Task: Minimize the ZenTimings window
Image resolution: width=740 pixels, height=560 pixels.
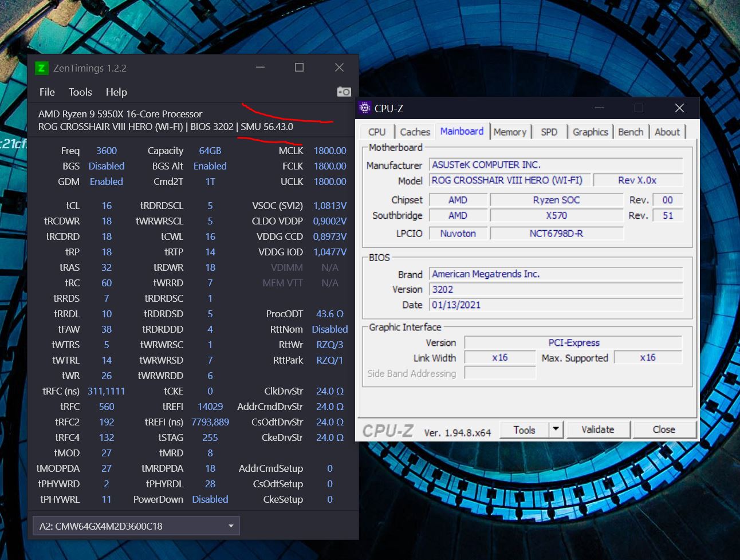Action: click(x=260, y=68)
